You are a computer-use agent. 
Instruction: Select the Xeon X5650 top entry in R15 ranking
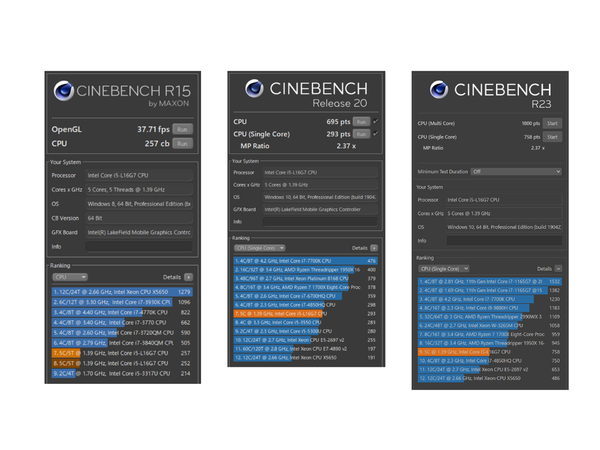(122, 292)
